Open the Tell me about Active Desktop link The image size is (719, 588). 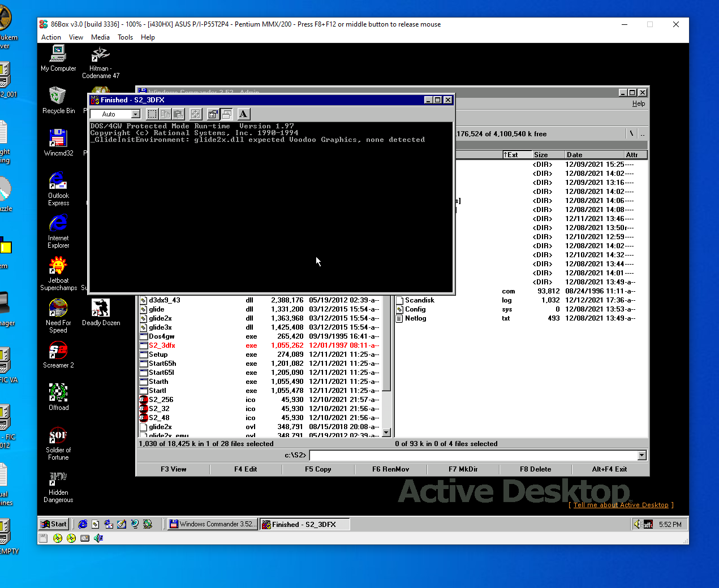pos(621,505)
